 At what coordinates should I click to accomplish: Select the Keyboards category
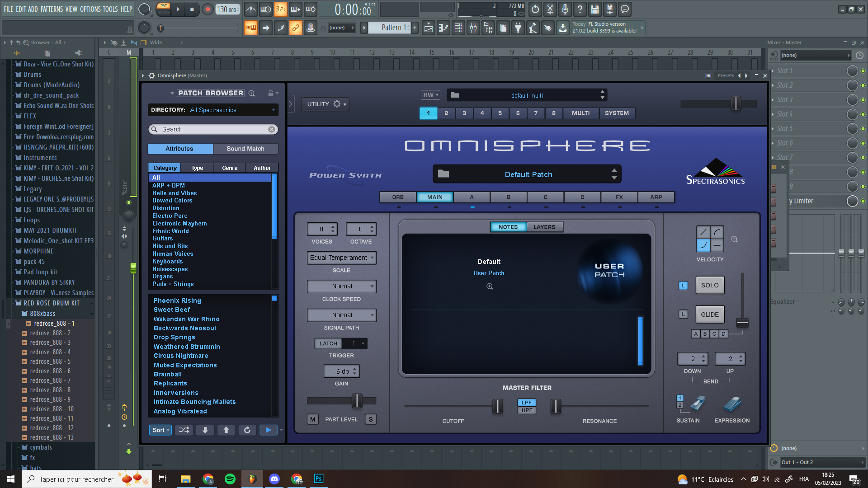tap(168, 261)
